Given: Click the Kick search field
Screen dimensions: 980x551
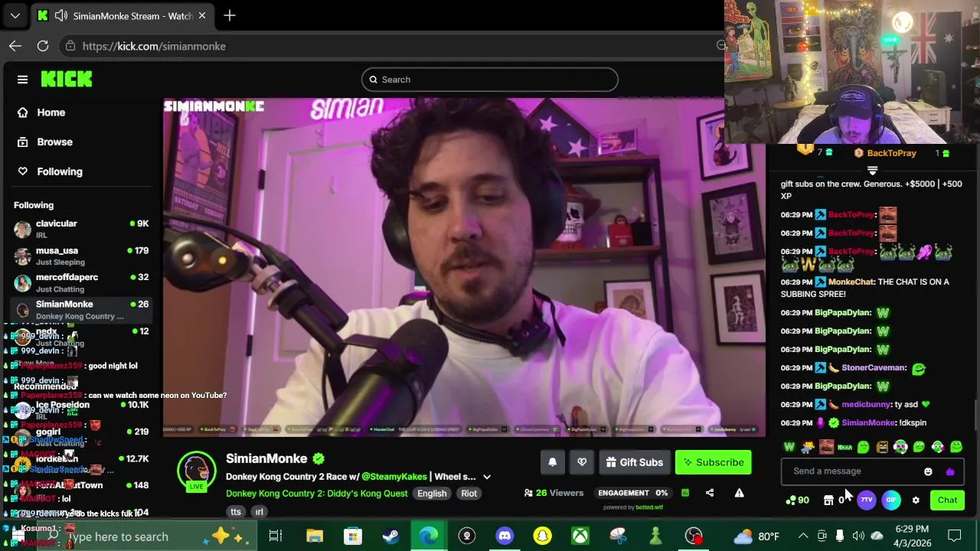Looking at the screenshot, I should [x=490, y=80].
